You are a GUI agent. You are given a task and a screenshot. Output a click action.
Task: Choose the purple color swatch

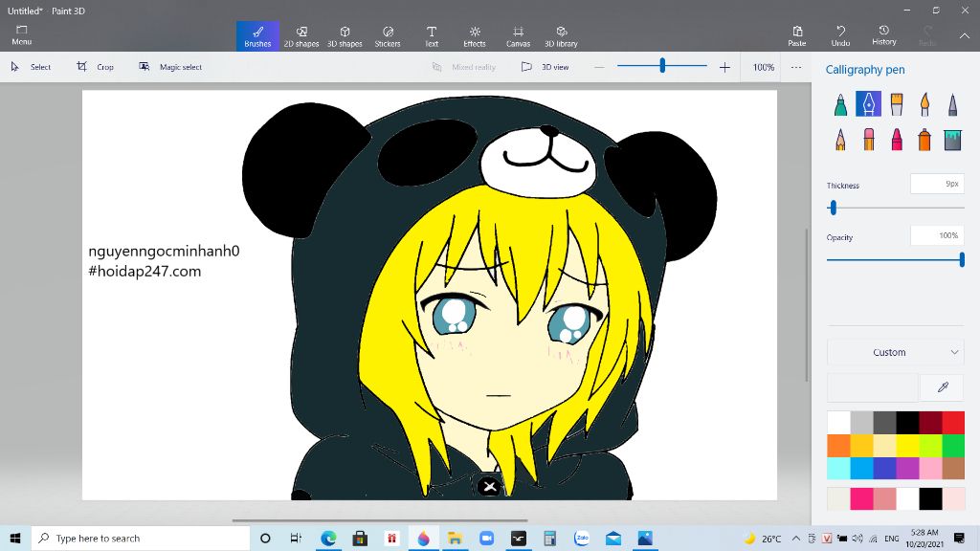point(907,468)
